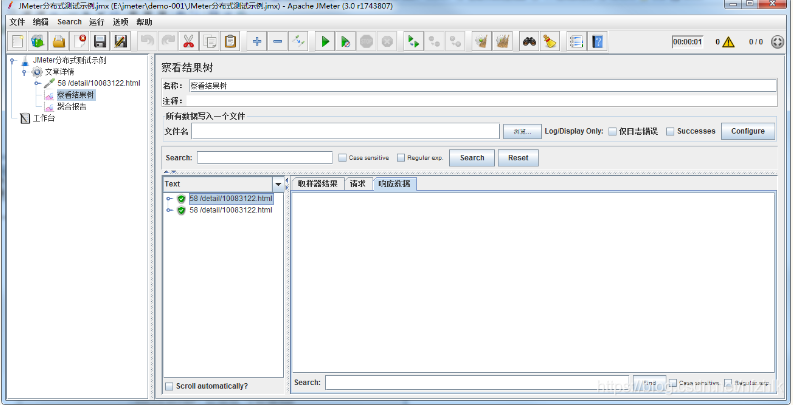
Task: Click Remote Shutdown All icon
Action: [455, 41]
